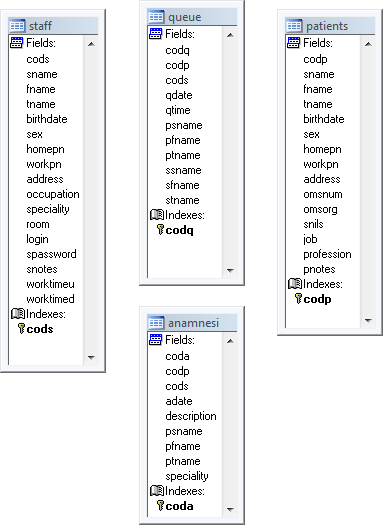Select the spassword field in staff table

click(x=51, y=254)
